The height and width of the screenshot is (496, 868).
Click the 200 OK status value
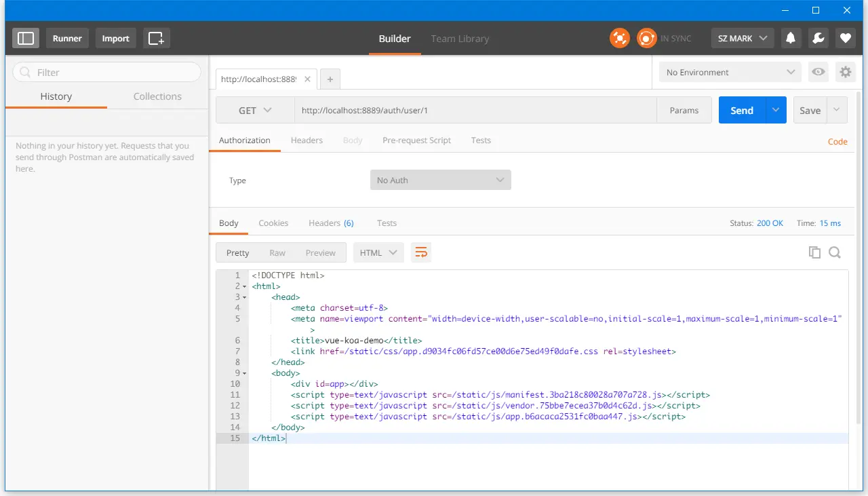pos(770,223)
